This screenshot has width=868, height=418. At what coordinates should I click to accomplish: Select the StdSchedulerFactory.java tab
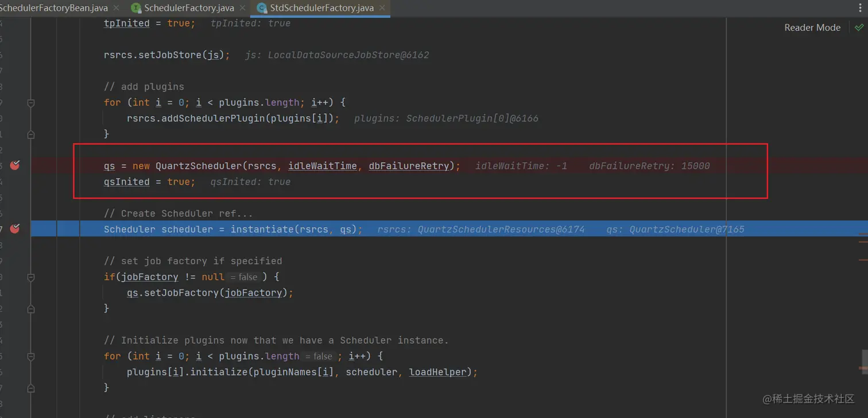click(321, 8)
